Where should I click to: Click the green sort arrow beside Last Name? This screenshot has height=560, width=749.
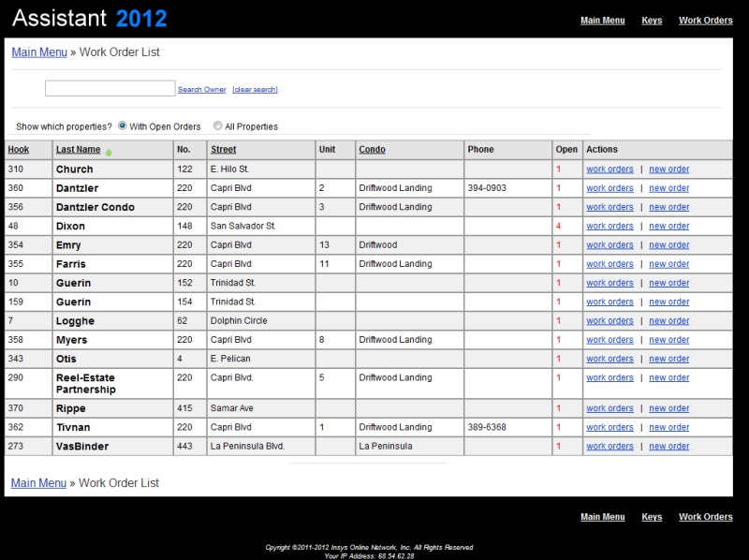[x=109, y=152]
